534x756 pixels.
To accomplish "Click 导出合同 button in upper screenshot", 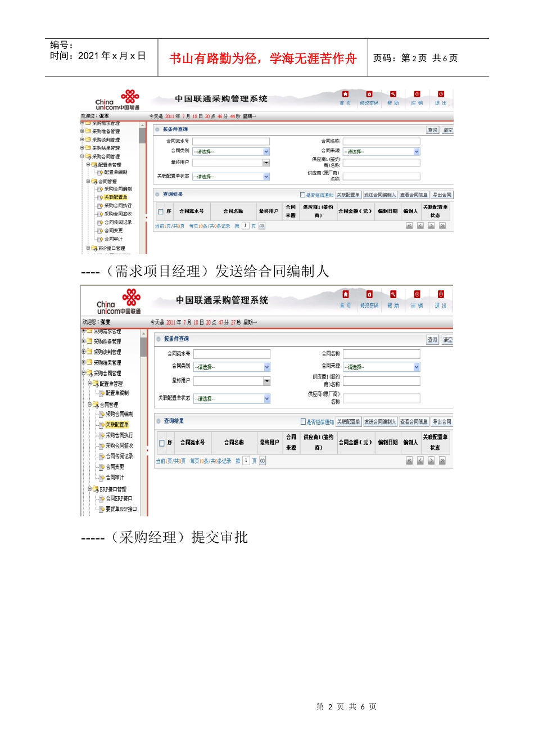I will click(x=442, y=195).
